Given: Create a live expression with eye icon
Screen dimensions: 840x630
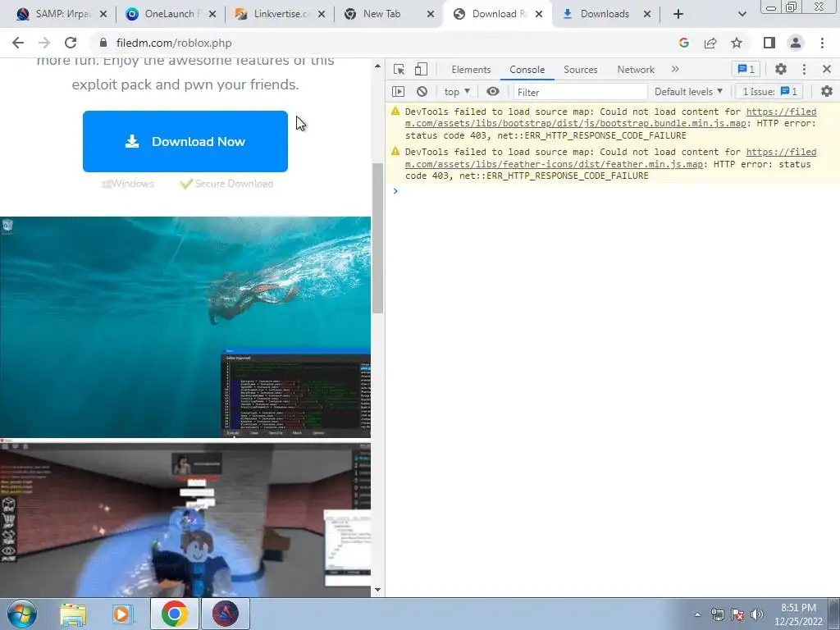Looking at the screenshot, I should tap(493, 92).
